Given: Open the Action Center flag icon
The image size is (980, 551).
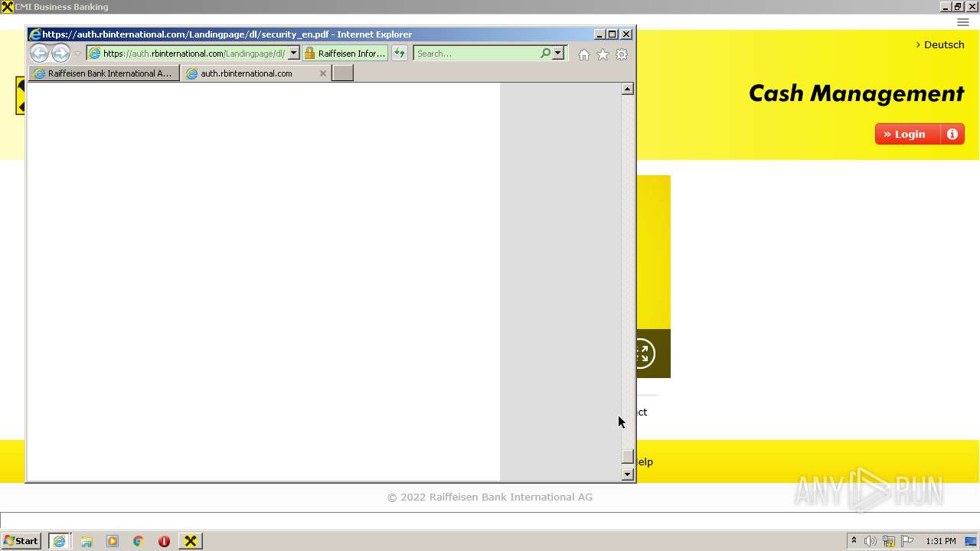Looking at the screenshot, I should (907, 541).
